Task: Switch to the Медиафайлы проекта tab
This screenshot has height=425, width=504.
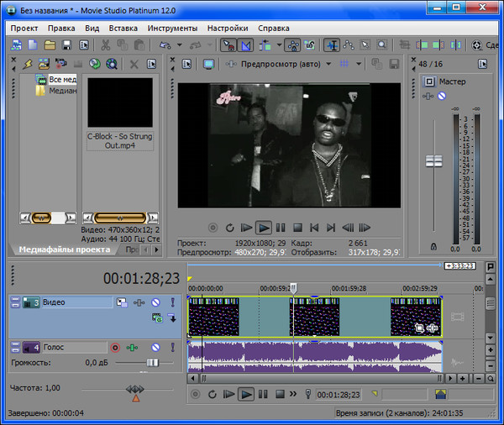Action: (x=64, y=249)
